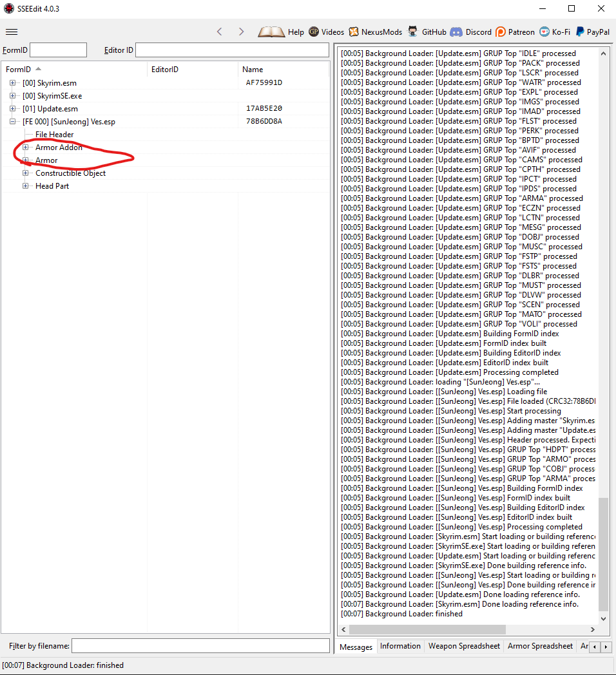616x675 pixels.
Task: Click the CRC value 78B6DD8A
Action: 264,121
